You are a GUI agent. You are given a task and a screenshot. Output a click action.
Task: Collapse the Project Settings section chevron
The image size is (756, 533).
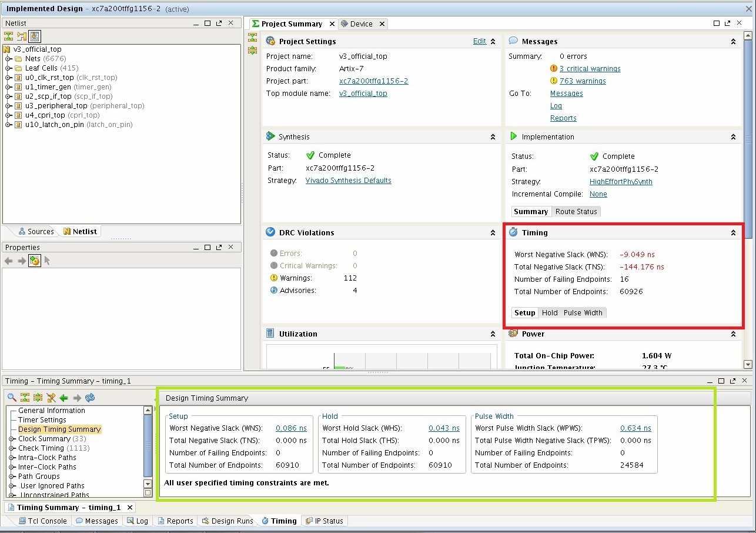[x=493, y=42]
